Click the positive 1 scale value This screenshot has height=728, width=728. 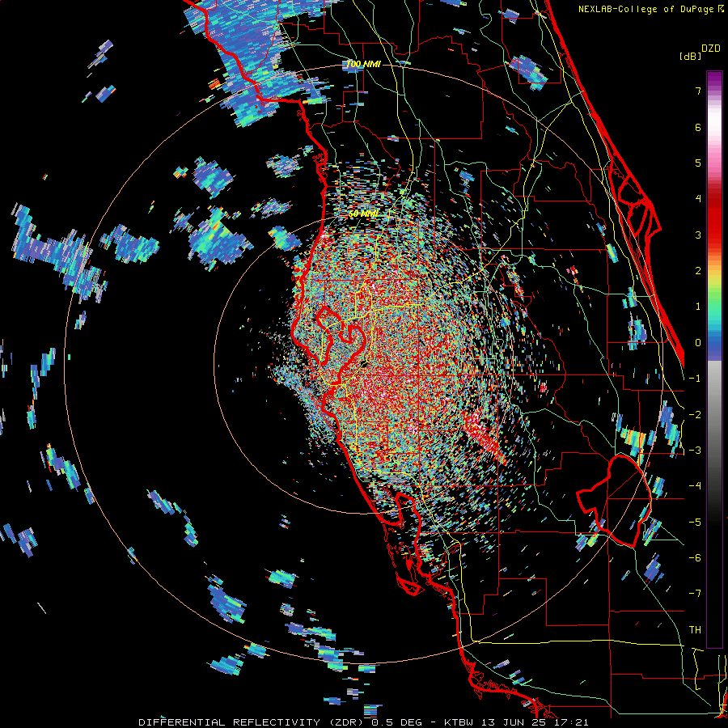coord(698,307)
